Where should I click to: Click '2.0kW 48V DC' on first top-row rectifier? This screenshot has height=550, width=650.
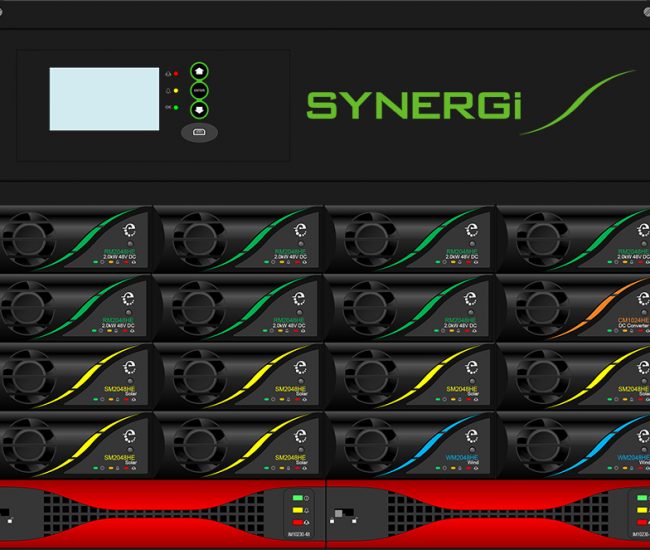119,257
